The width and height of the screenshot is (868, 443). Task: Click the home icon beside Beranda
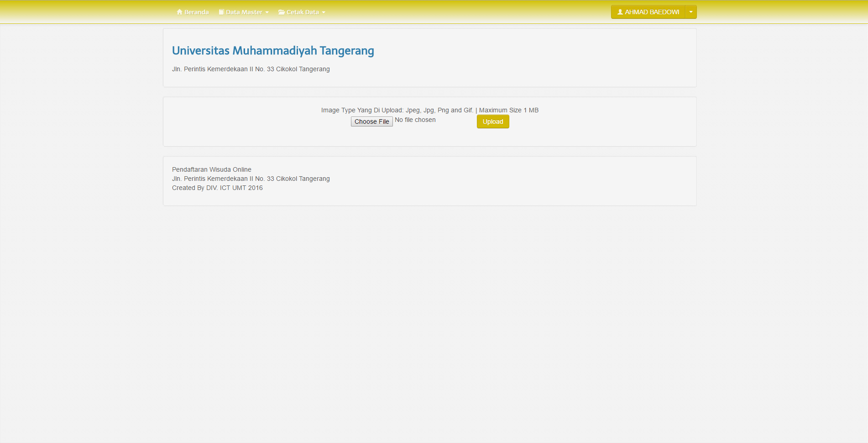[x=179, y=12]
